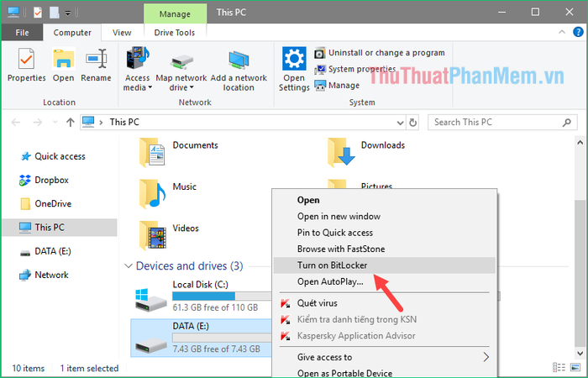
Task: Select DATA (E:) in navigation pane
Action: coord(52,251)
